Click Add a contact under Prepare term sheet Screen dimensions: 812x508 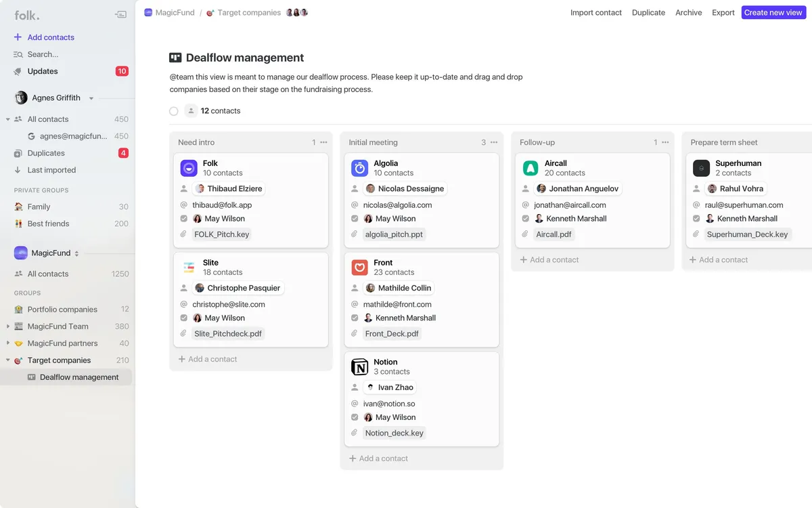[719, 259]
